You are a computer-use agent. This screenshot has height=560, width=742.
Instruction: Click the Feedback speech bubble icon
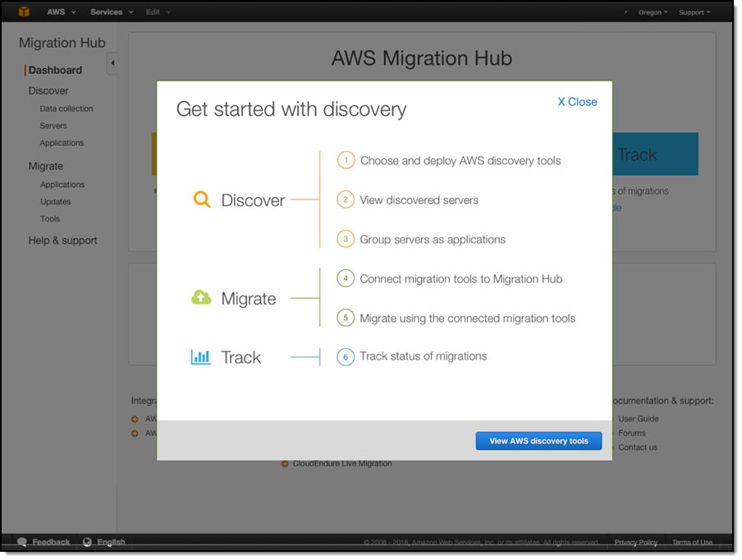pos(22,542)
